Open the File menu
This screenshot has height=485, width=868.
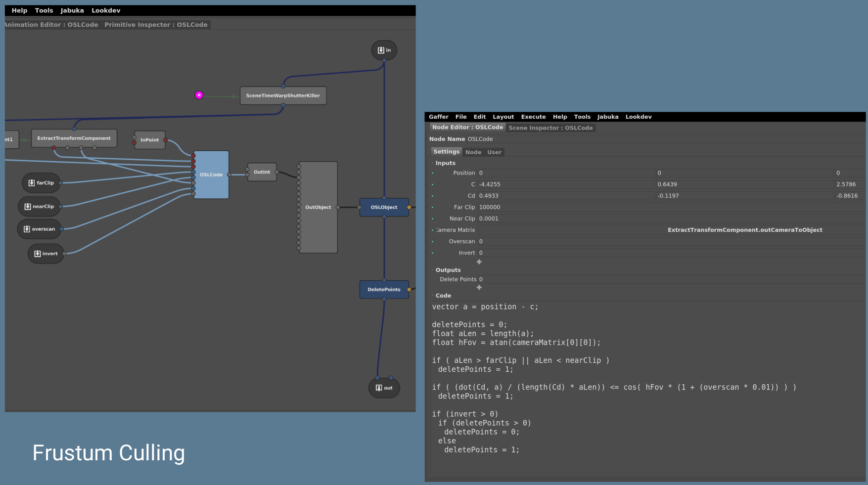(461, 117)
